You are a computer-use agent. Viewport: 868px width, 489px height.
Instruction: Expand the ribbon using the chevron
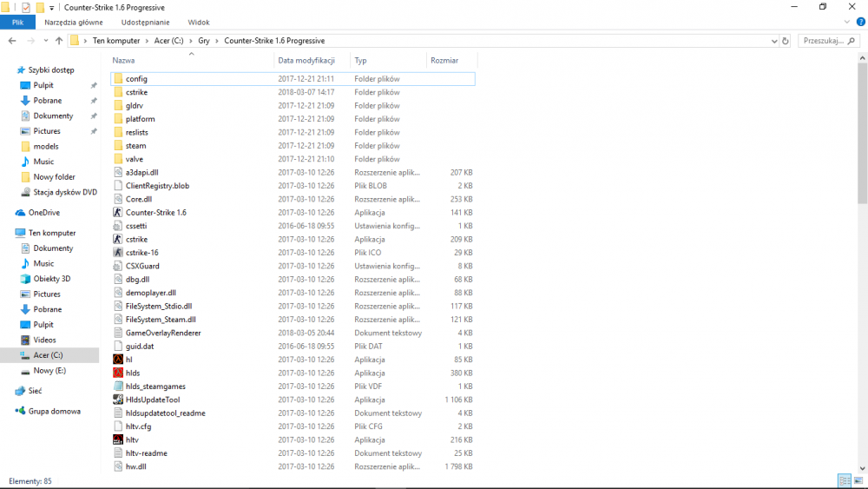tap(849, 22)
